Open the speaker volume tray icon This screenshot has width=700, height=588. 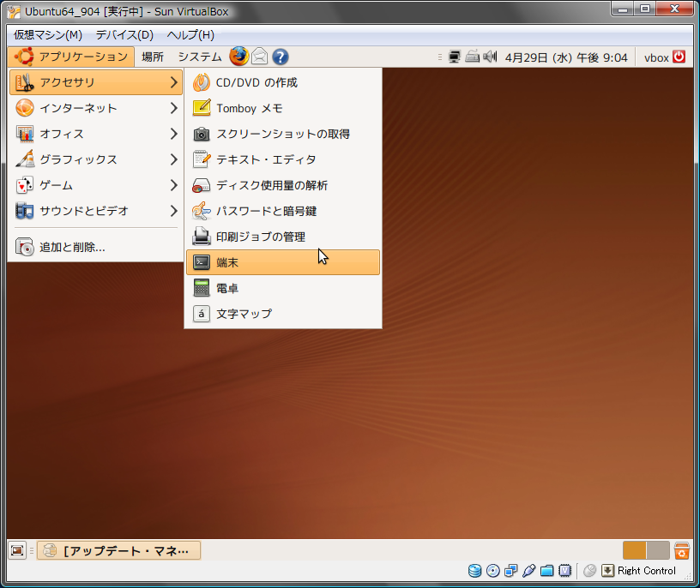(x=490, y=57)
